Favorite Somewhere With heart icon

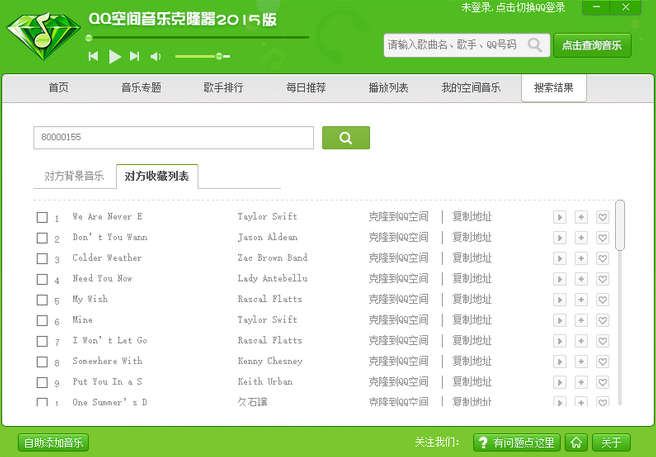(602, 362)
